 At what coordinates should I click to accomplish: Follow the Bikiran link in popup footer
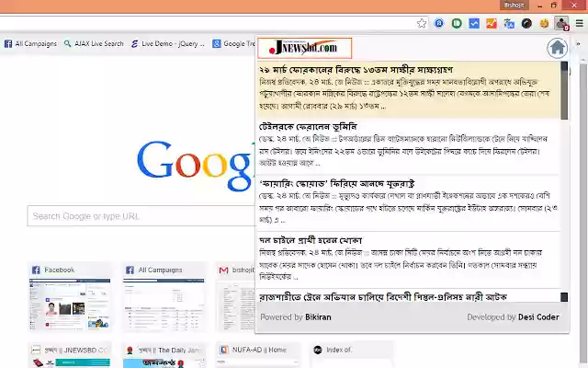(318, 317)
